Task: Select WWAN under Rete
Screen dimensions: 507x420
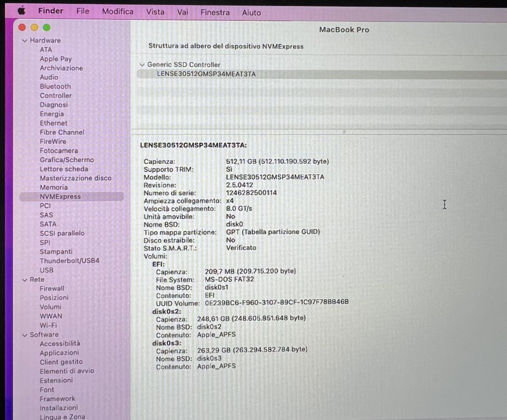Action: tap(51, 316)
